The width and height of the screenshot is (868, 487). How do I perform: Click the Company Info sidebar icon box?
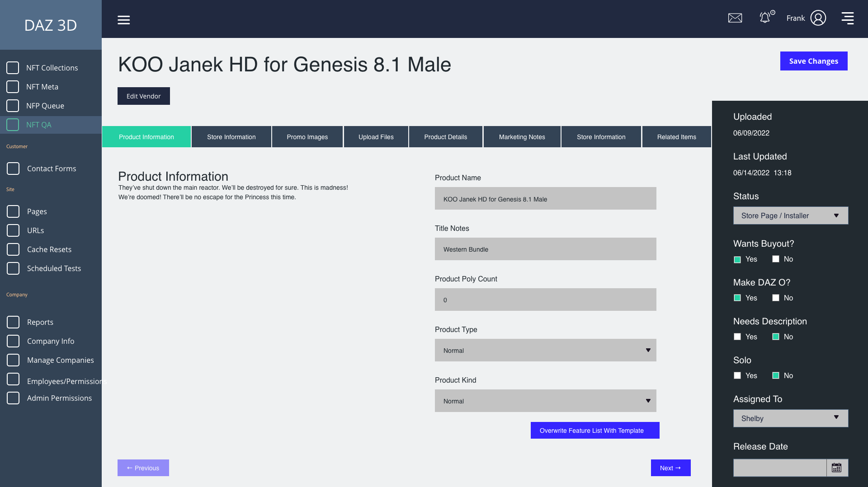pos(13,341)
